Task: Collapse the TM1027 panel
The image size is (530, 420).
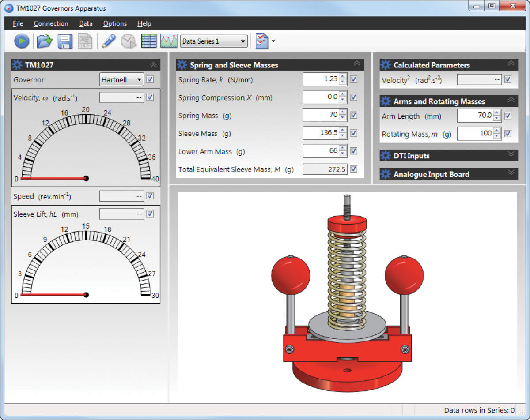Action: coord(153,64)
